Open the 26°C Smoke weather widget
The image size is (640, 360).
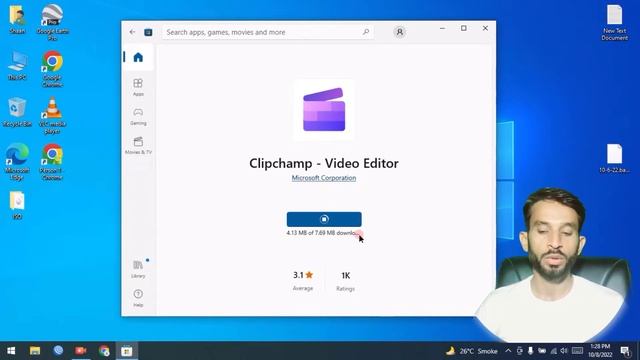point(472,351)
